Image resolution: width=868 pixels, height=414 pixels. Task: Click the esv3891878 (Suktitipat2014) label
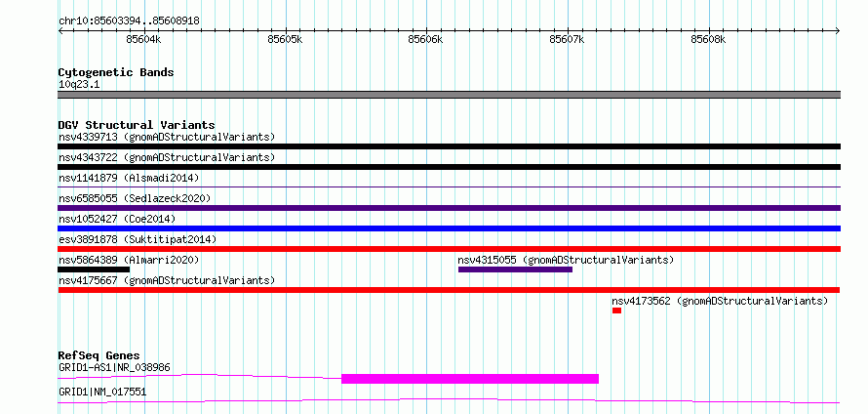point(138,239)
